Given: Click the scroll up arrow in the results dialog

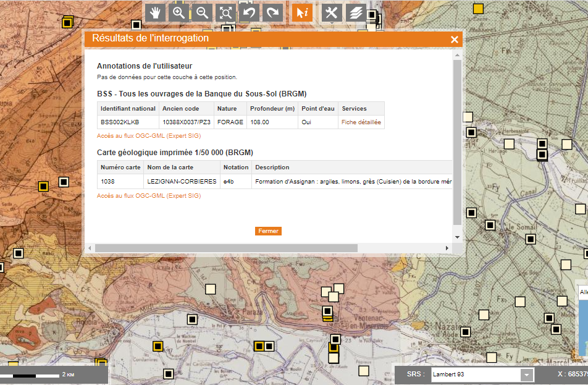Looking at the screenshot, I should tap(457, 55).
